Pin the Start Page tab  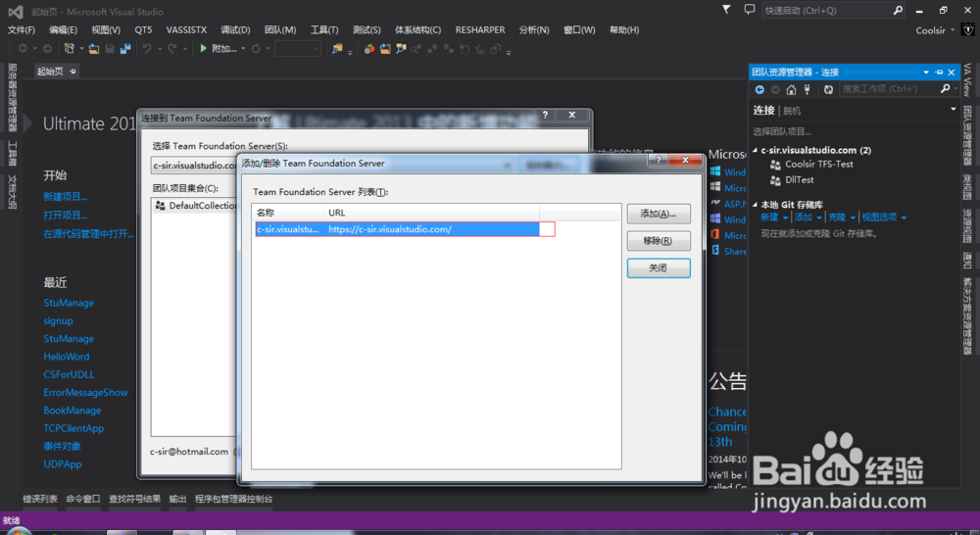pyautogui.click(x=73, y=72)
